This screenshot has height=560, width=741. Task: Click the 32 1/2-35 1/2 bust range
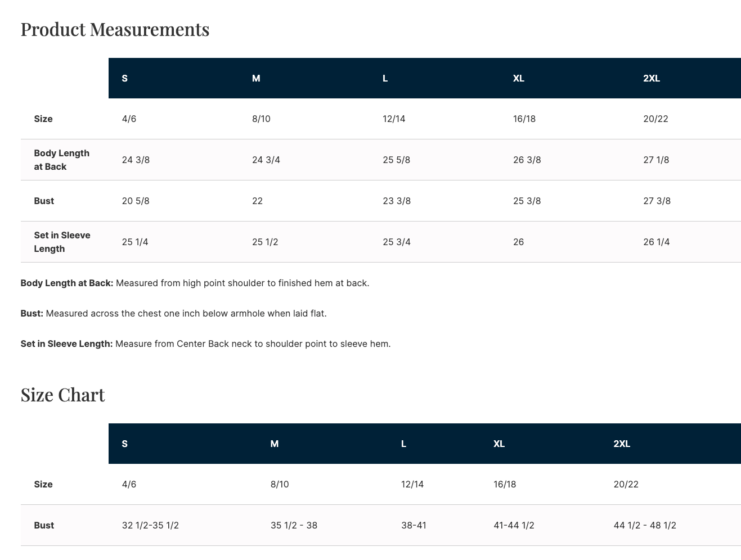tap(150, 525)
